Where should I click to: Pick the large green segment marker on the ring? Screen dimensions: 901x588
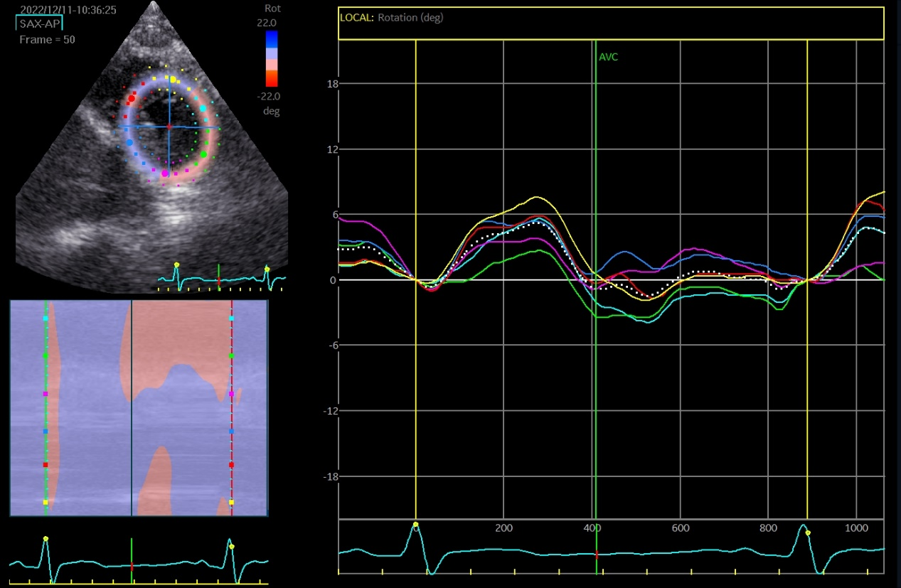(x=203, y=154)
